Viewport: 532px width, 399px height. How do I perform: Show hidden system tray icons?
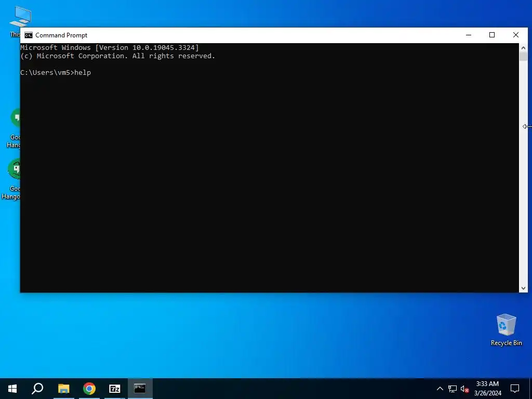(440, 389)
